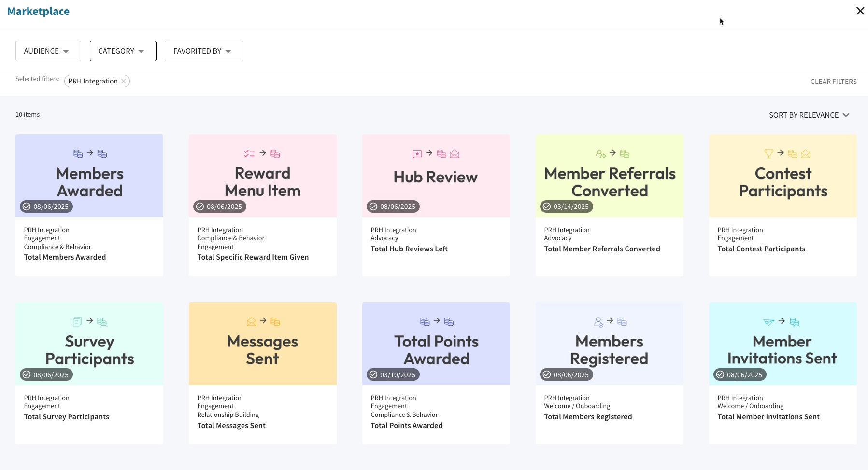Screen dimensions: 868x470
Task: Click the arrow icon on Members Awarded header
Action: pyautogui.click(x=90, y=153)
